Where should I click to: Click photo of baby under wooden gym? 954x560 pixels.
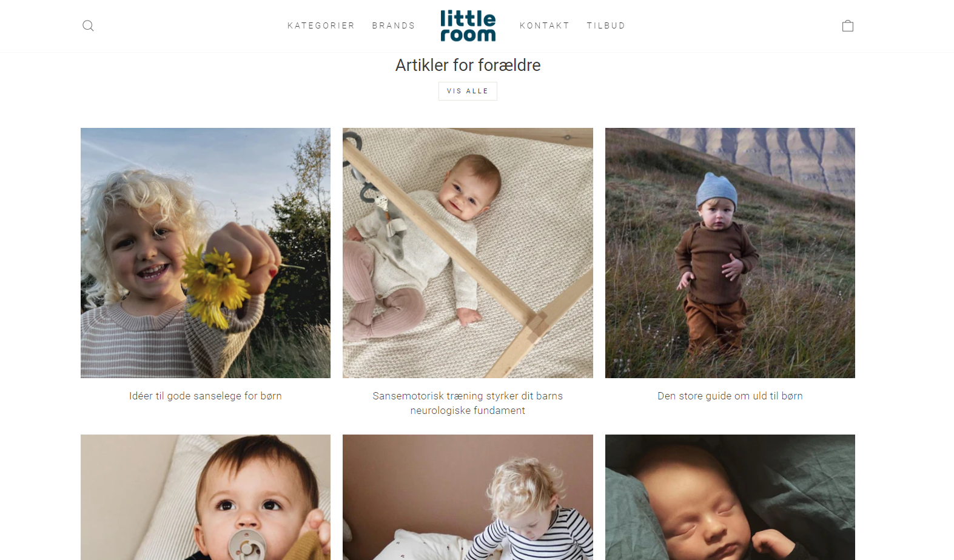468,253
